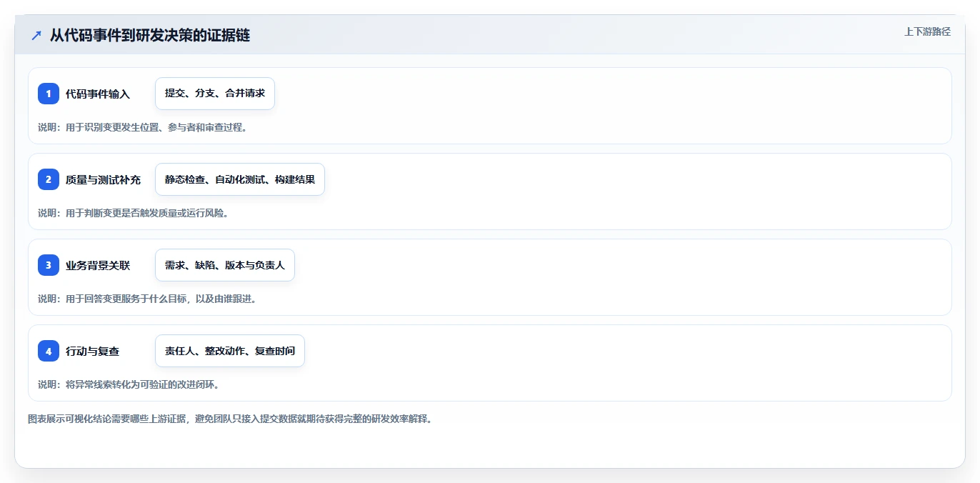The image size is (980, 483).
Task: Click the note about 变更服务于什么目标
Action: [147, 299]
